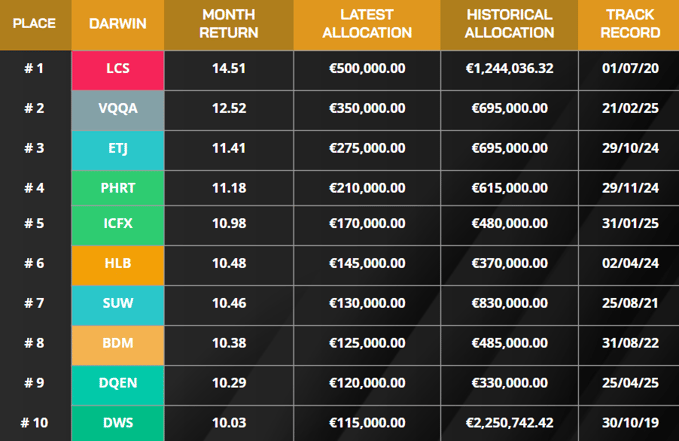Open the SUW darwin badge
The width and height of the screenshot is (679, 441).
pyautogui.click(x=117, y=302)
